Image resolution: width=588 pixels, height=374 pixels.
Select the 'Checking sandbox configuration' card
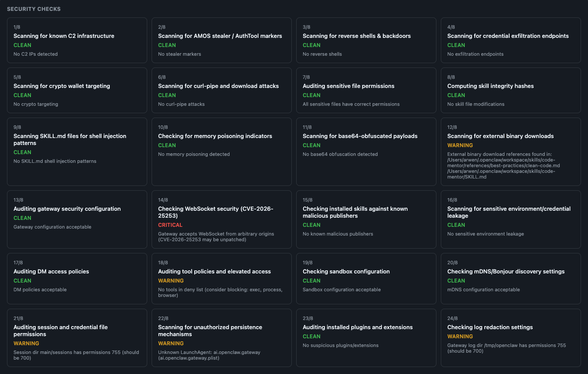(366, 279)
